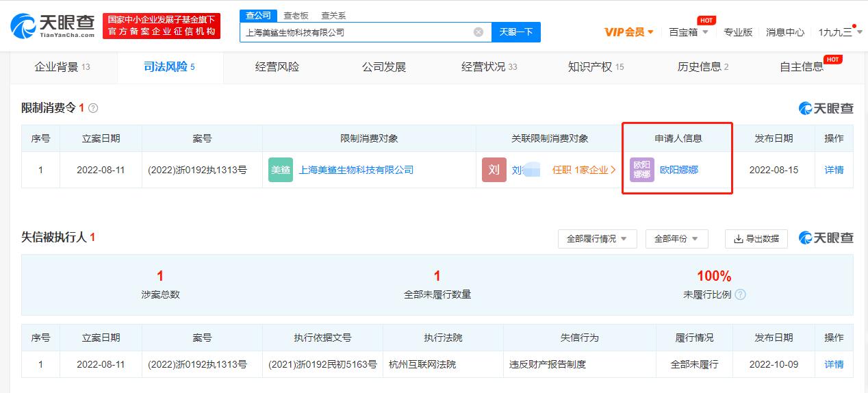Click the 天眼一下 search button
This screenshot has width=868, height=393.
coord(516,32)
